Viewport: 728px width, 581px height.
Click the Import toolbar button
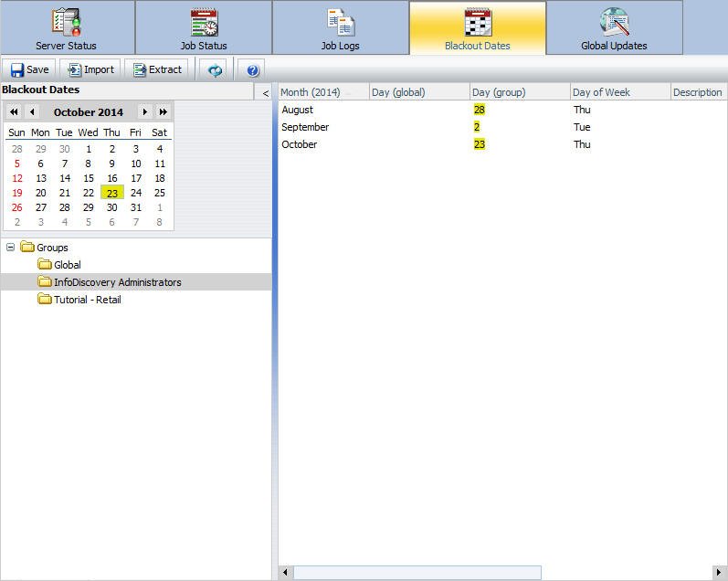click(x=90, y=69)
